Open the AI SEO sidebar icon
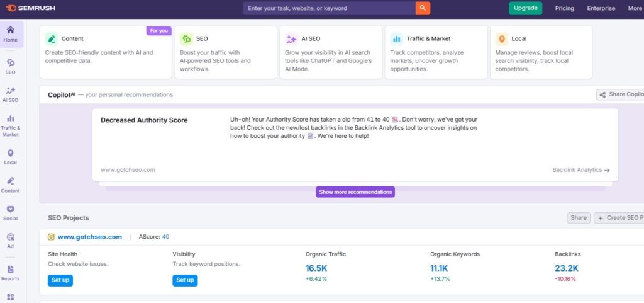 pos(11,91)
